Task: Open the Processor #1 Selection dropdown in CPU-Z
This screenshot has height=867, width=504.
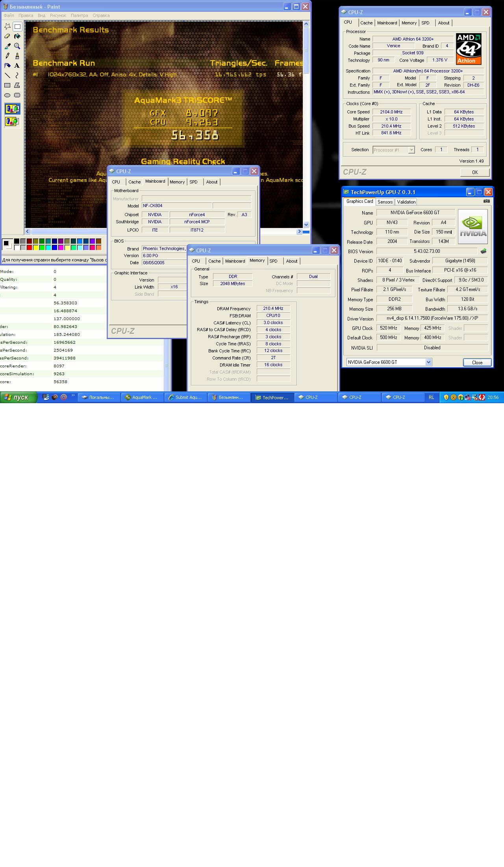Action: (394, 150)
